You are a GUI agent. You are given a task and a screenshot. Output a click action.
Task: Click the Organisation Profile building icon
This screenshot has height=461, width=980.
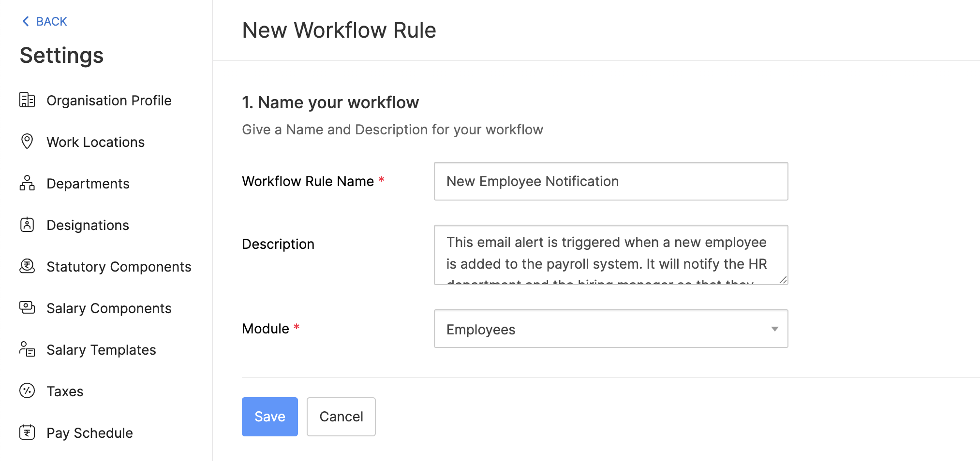[27, 100]
